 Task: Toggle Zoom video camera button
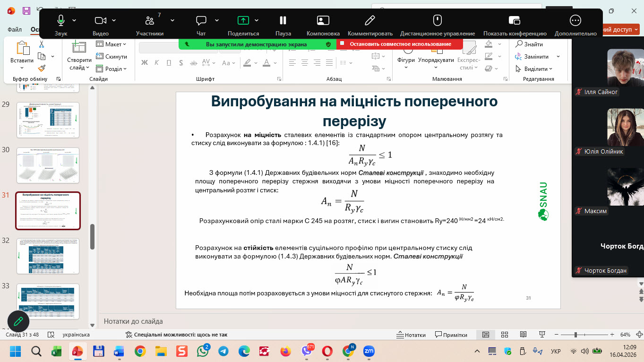(x=101, y=21)
